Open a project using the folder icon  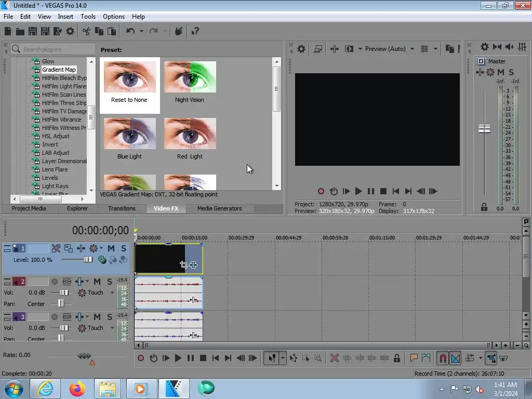[20, 32]
